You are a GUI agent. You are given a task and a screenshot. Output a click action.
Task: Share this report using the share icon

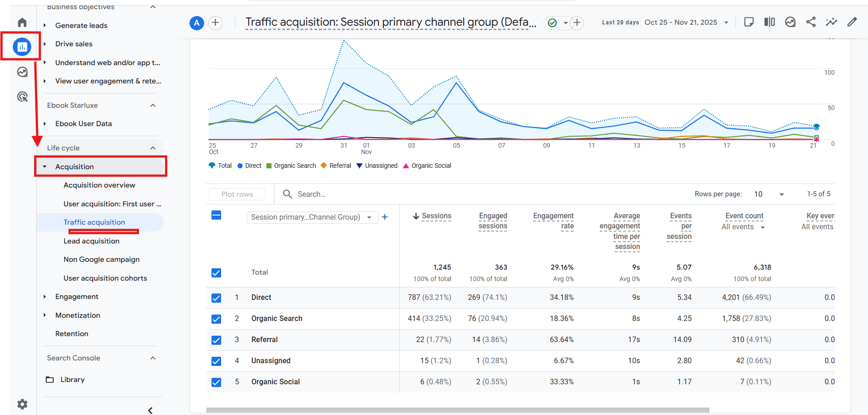point(811,22)
